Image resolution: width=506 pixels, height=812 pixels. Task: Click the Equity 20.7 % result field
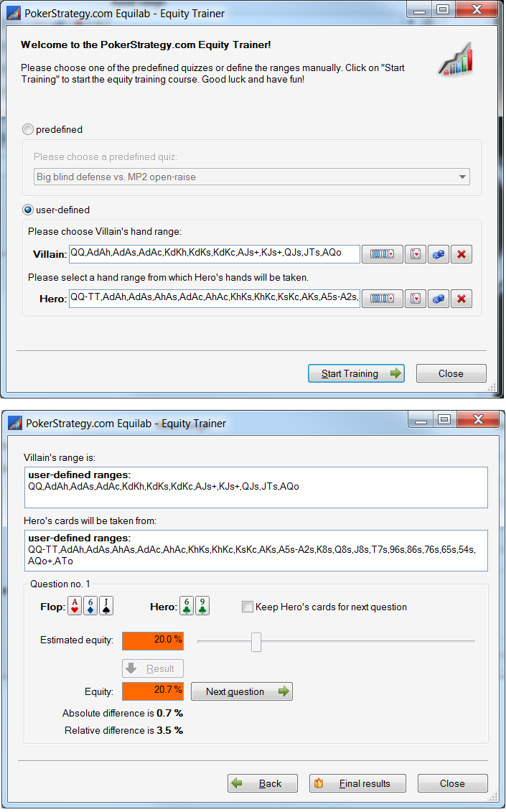[x=153, y=691]
